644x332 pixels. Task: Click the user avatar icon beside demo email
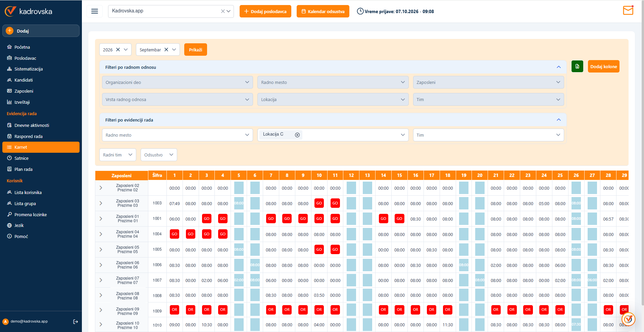click(5, 322)
